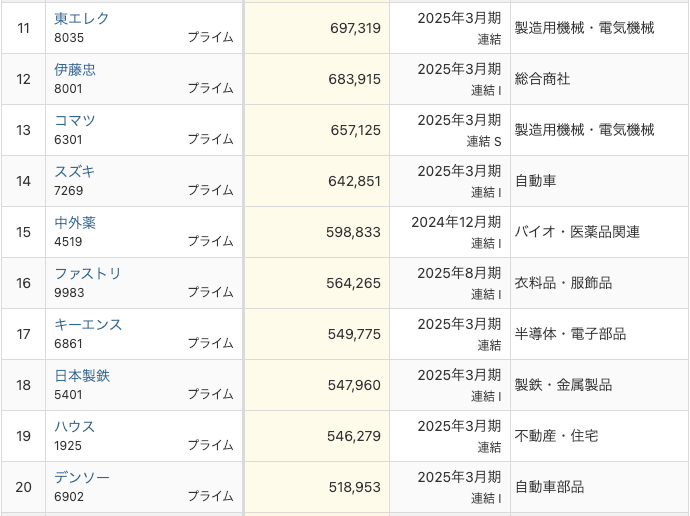Click stock code 5401
The image size is (690, 516).
68,395
